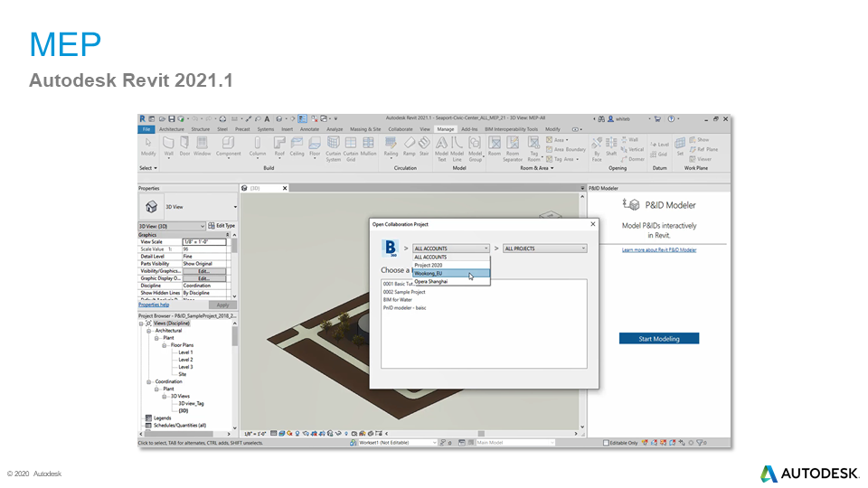Viewport: 868px width, 488px height.
Task: Pick the Model Text tool
Action: pos(441,149)
